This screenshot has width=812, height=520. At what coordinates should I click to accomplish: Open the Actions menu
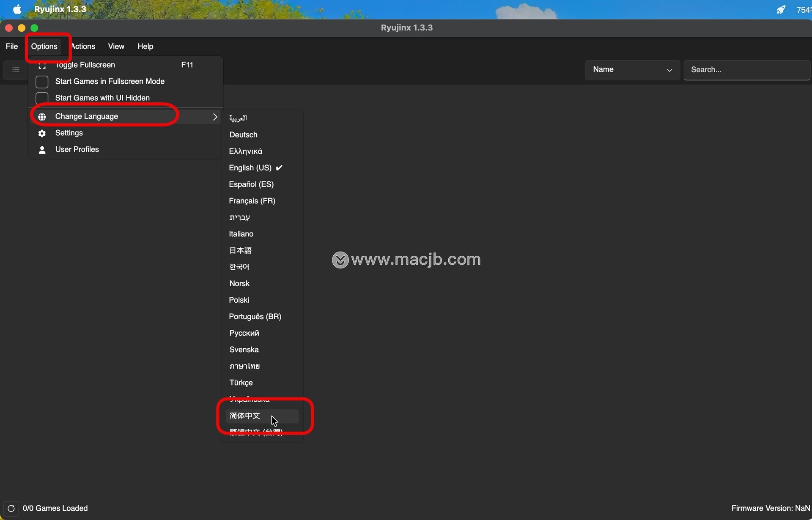83,47
